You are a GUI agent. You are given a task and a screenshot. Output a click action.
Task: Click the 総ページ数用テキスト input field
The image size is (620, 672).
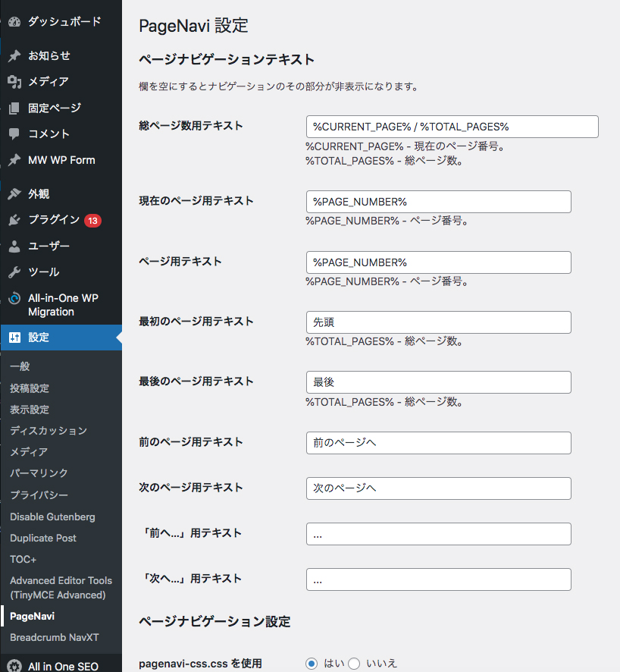pos(452,127)
